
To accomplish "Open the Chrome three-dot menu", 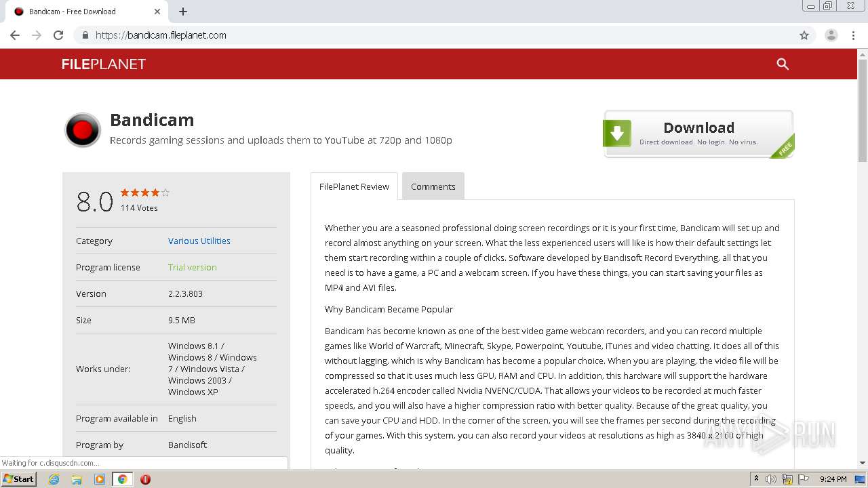I will 853,35.
